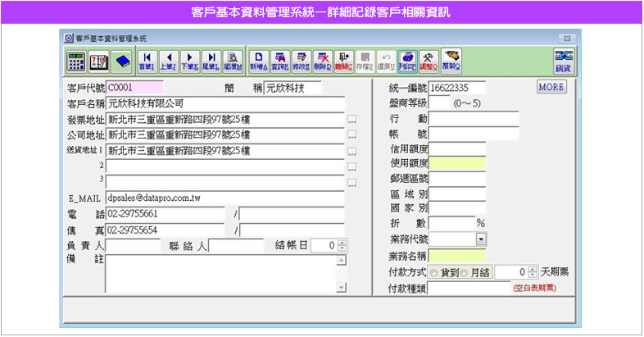Click ellipsis button beside 公司地址
644x337 pixels.
click(x=352, y=135)
